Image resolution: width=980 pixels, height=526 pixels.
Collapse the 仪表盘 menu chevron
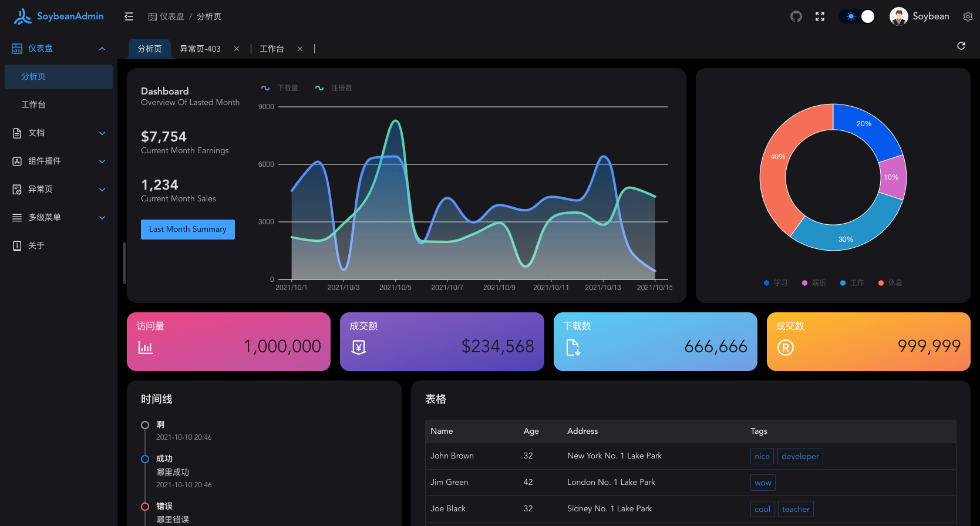[102, 49]
